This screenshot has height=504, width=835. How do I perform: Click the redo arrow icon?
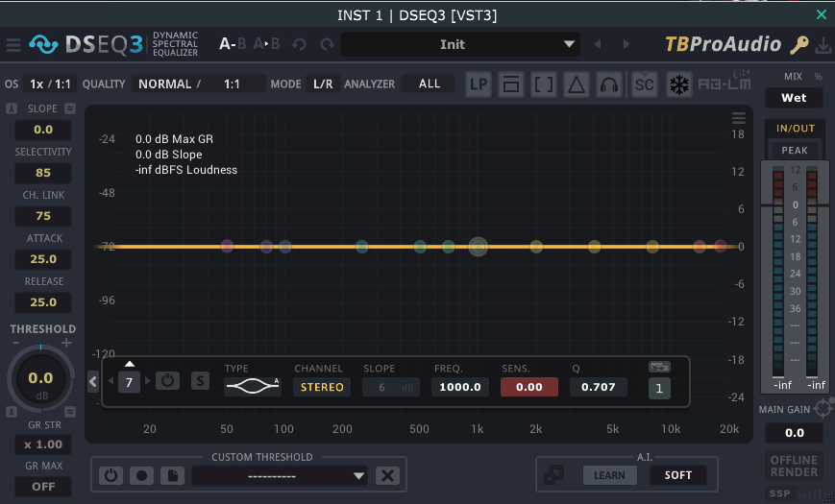click(x=327, y=44)
